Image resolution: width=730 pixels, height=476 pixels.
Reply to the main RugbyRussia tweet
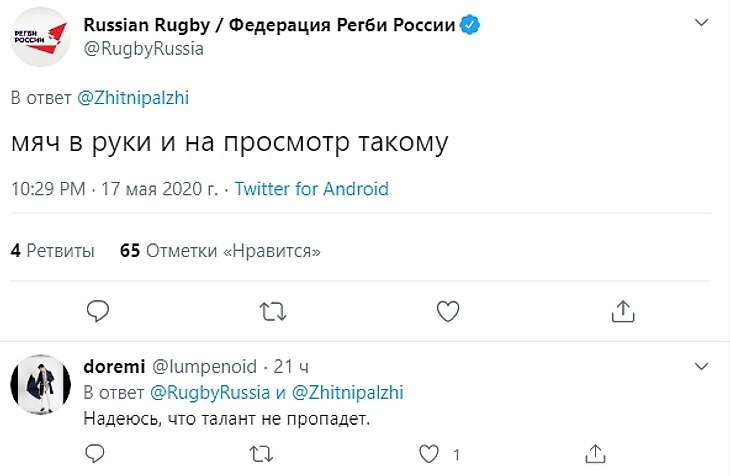(x=97, y=311)
